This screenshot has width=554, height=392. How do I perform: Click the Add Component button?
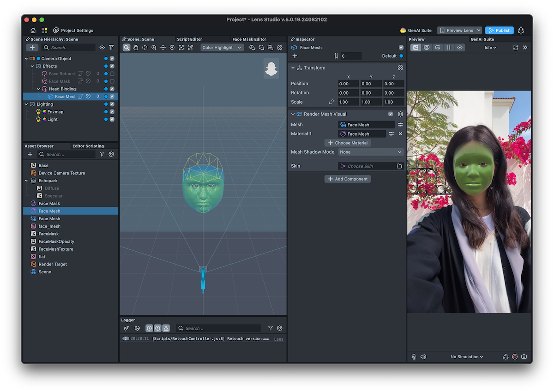click(x=348, y=179)
